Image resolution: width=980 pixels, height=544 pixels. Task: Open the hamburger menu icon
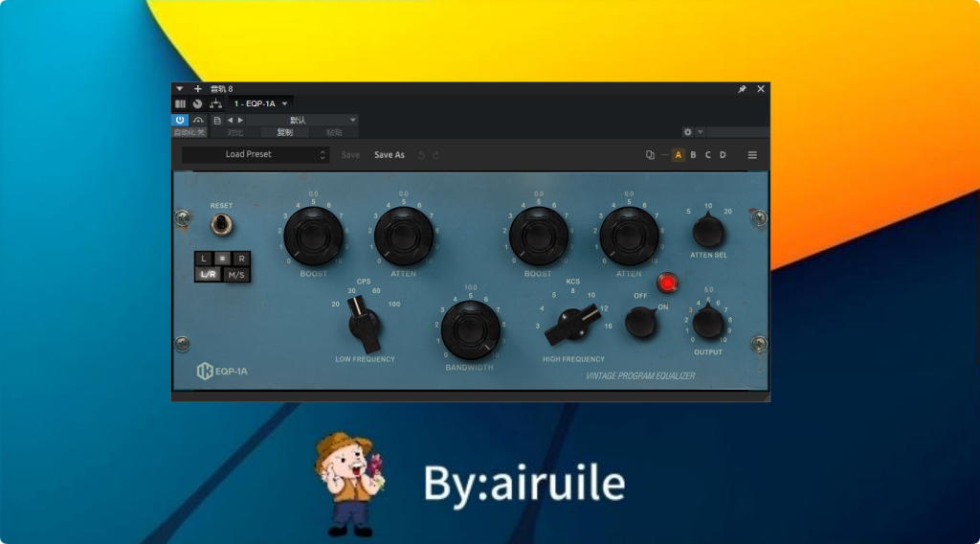[752, 155]
